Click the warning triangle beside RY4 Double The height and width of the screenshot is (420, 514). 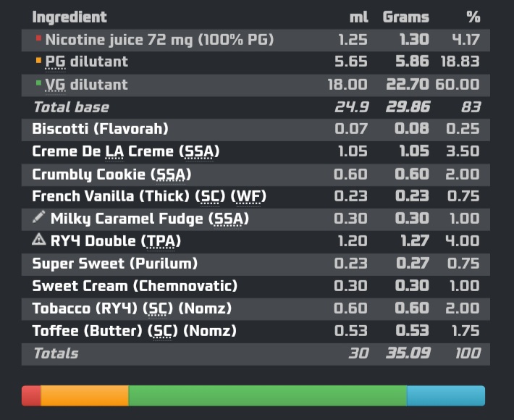[x=38, y=240]
